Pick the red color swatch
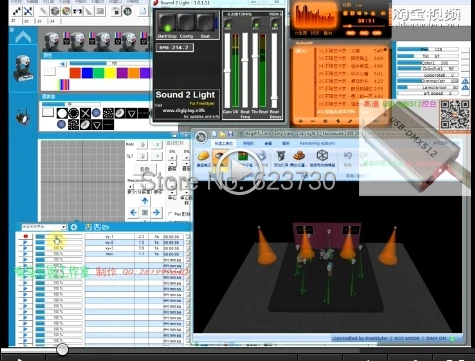Viewport: 475px width, 361px height. (x=75, y=73)
